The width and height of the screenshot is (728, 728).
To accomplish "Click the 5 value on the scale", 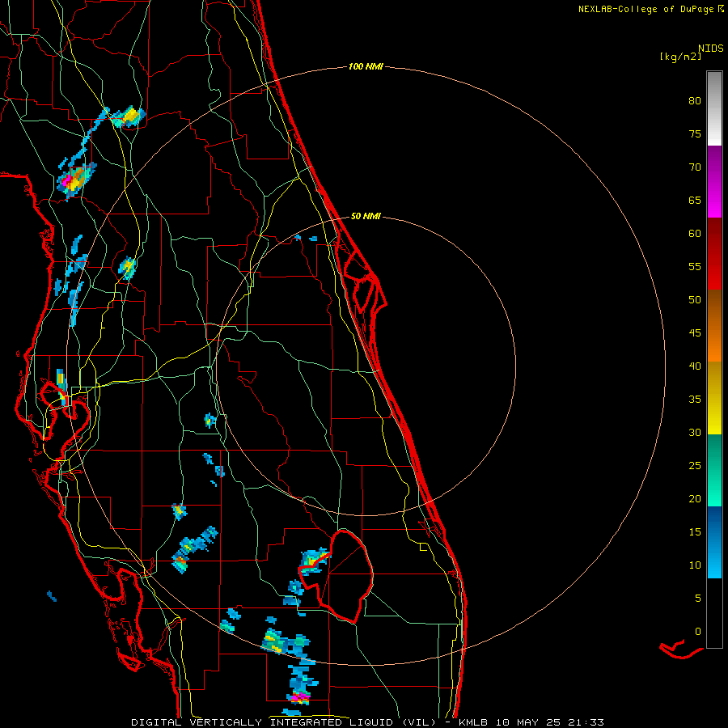I will [x=698, y=599].
